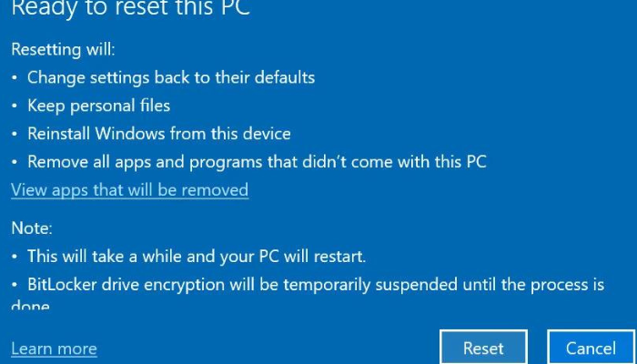
Task: Click the bullet before Reinstall Windows
Action: (15, 135)
